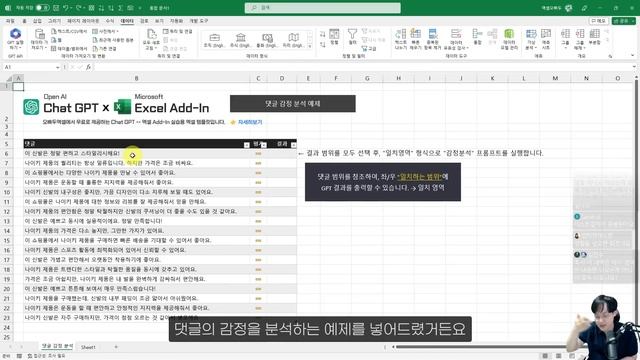The image size is (640, 360).
Task: Open the File tab
Action: coord(10,21)
